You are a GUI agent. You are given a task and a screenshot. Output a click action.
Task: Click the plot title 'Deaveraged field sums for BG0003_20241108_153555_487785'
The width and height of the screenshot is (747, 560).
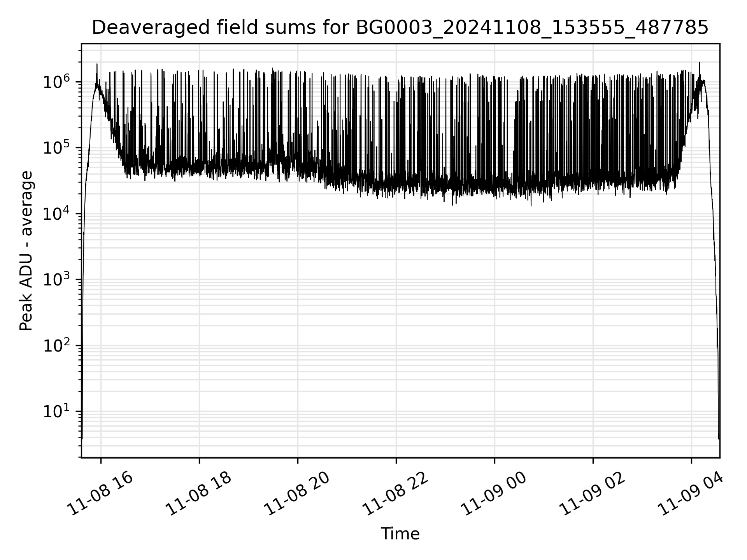(400, 28)
